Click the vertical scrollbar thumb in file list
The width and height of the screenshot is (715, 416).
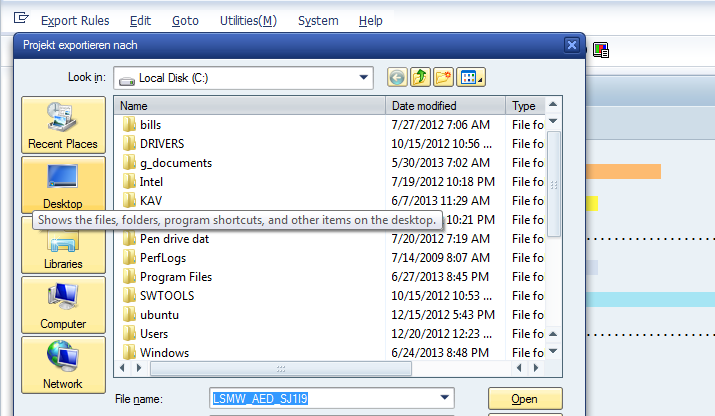[x=554, y=184]
